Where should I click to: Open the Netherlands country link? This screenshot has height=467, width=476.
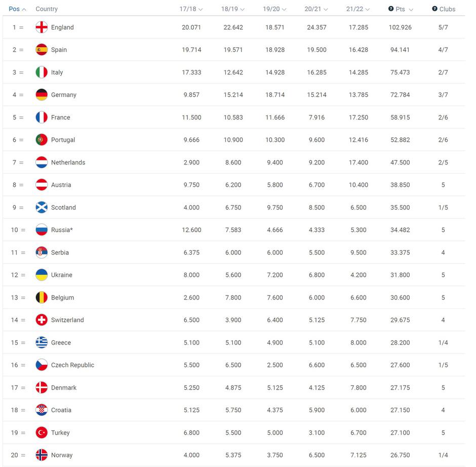[68, 162]
